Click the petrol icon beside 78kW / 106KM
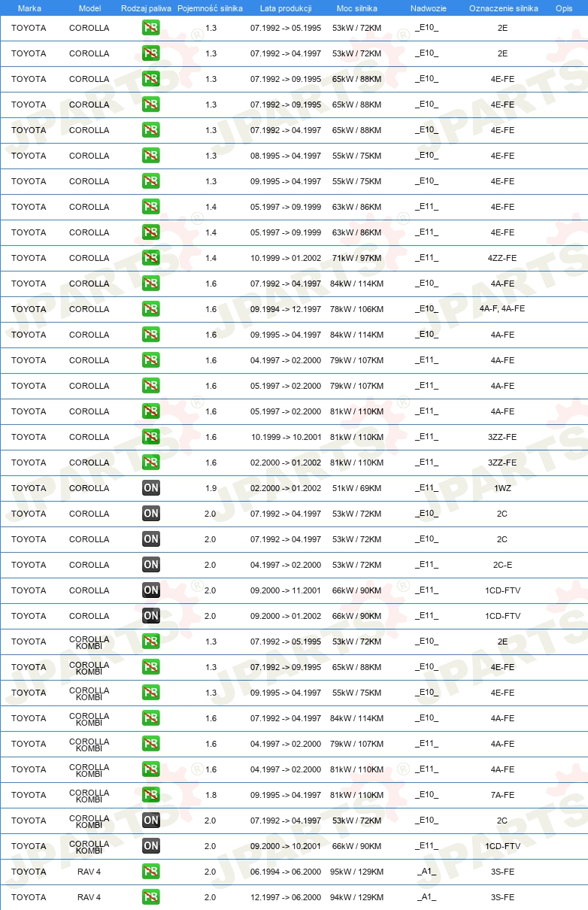 coord(151,309)
